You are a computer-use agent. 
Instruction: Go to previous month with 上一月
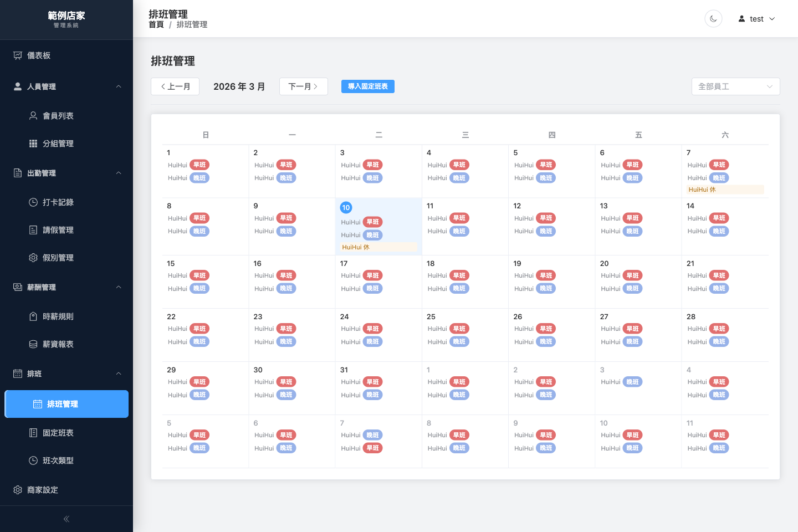[x=175, y=86]
